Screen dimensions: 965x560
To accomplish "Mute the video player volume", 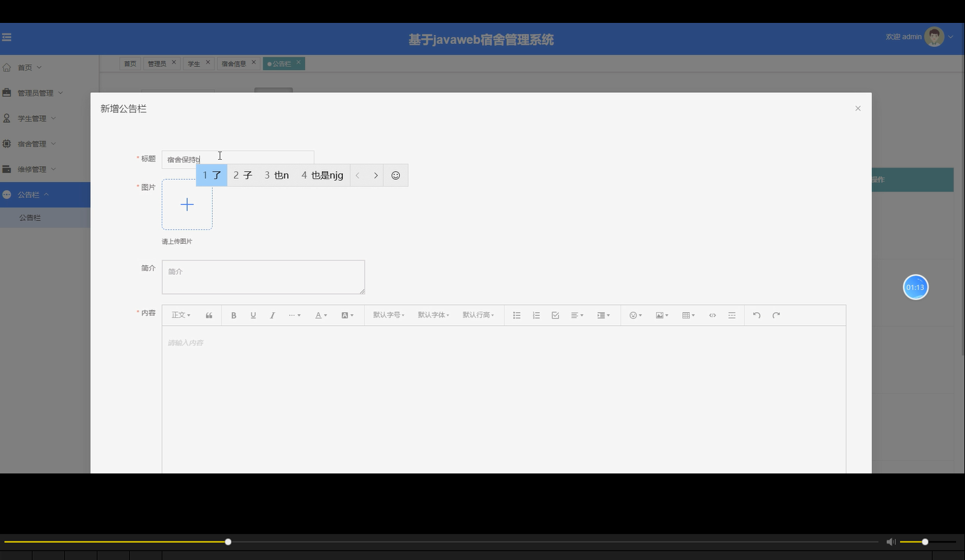I will click(891, 542).
